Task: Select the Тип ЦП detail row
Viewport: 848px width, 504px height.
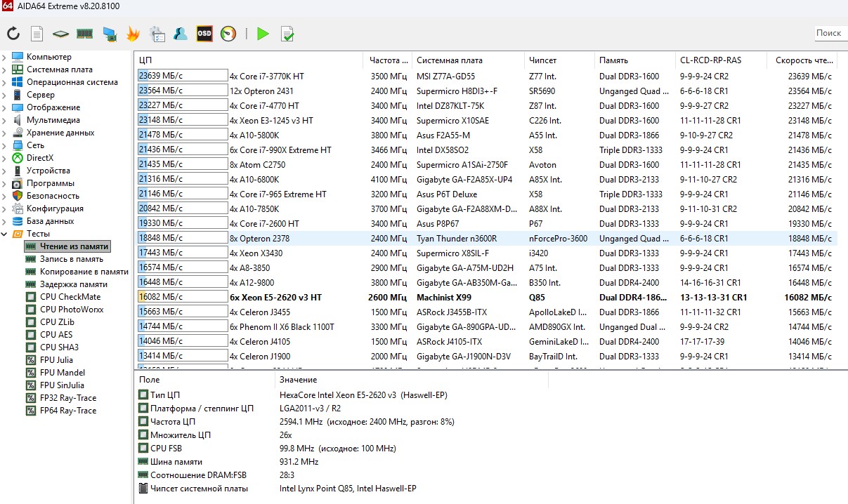Action: coord(341,394)
